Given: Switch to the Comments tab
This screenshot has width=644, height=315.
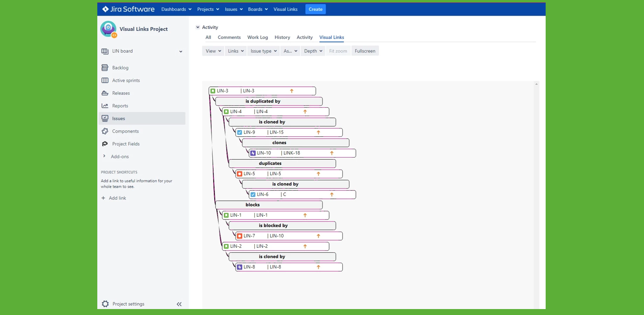Looking at the screenshot, I should [x=229, y=37].
